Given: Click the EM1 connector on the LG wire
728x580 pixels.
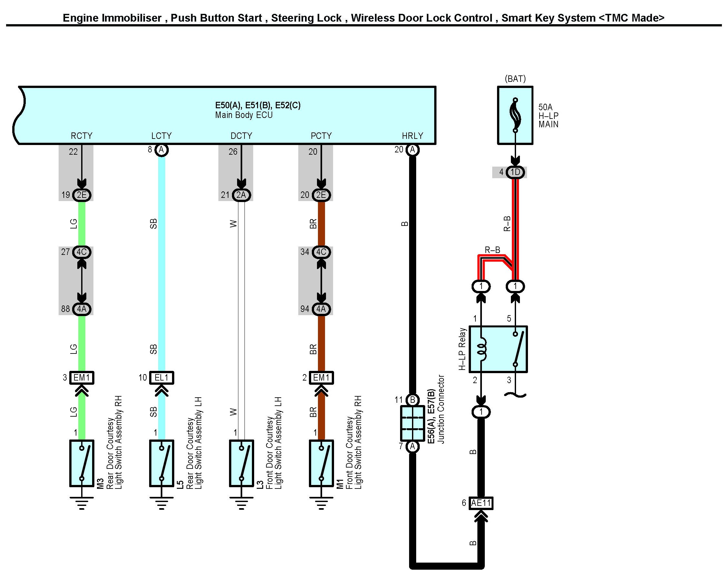Looking at the screenshot, I should pos(82,377).
